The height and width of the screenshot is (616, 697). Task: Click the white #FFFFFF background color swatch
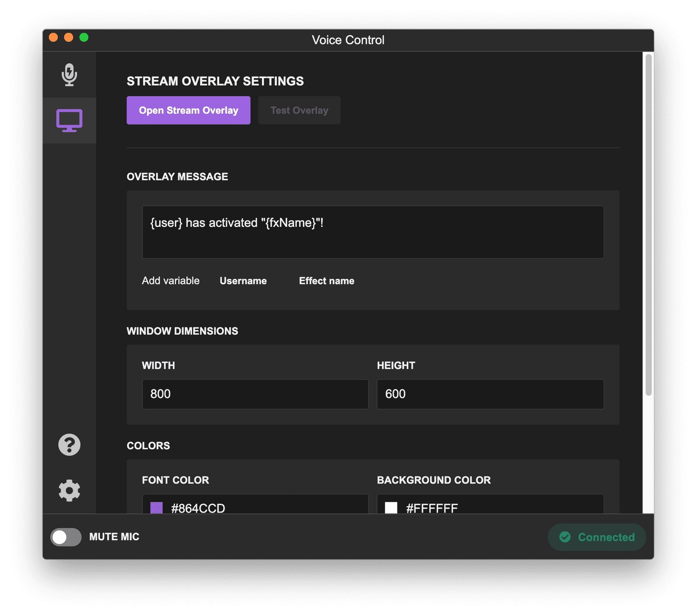coord(392,507)
